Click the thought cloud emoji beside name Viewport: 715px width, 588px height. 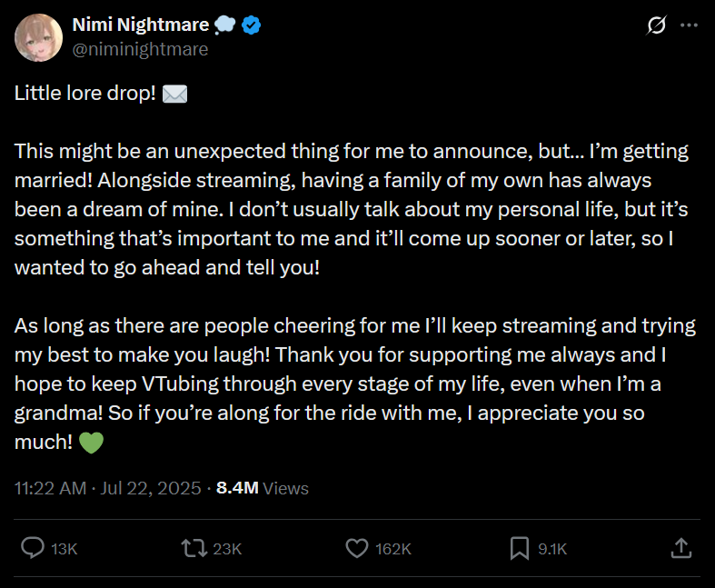click(226, 25)
